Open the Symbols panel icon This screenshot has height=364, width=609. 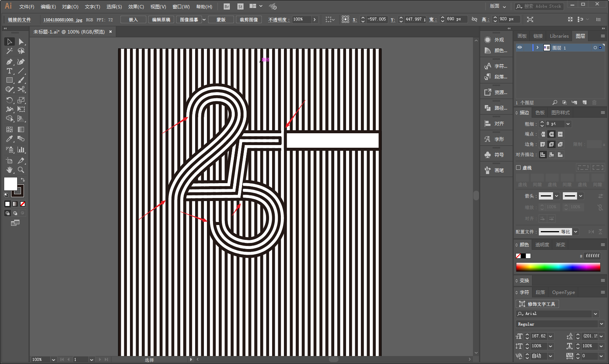487,155
